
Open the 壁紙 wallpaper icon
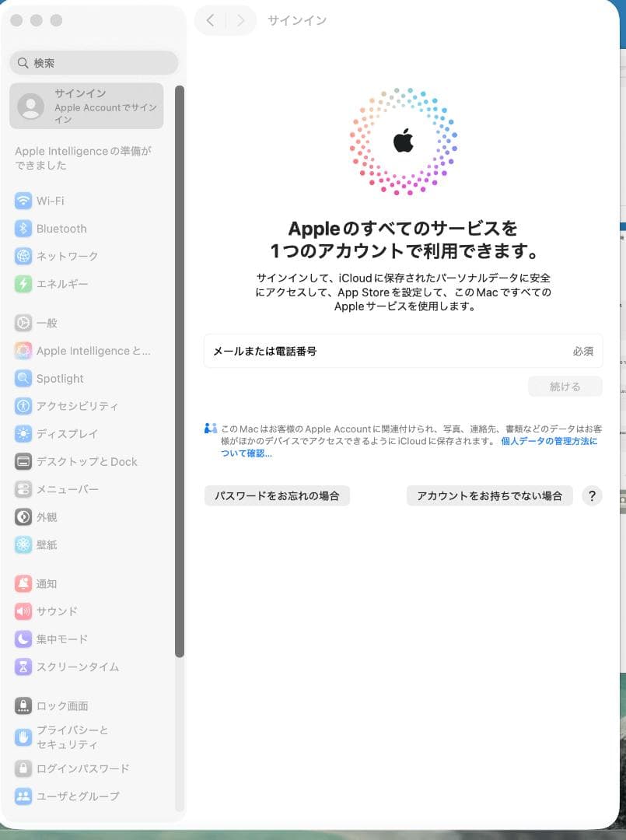[23, 544]
